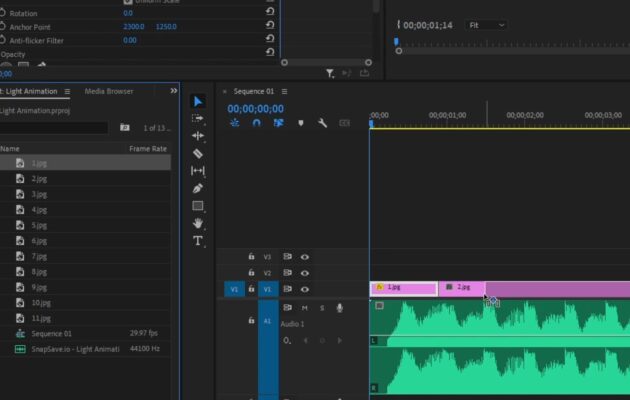Open the Sequence 01 panel menu

coord(282,91)
